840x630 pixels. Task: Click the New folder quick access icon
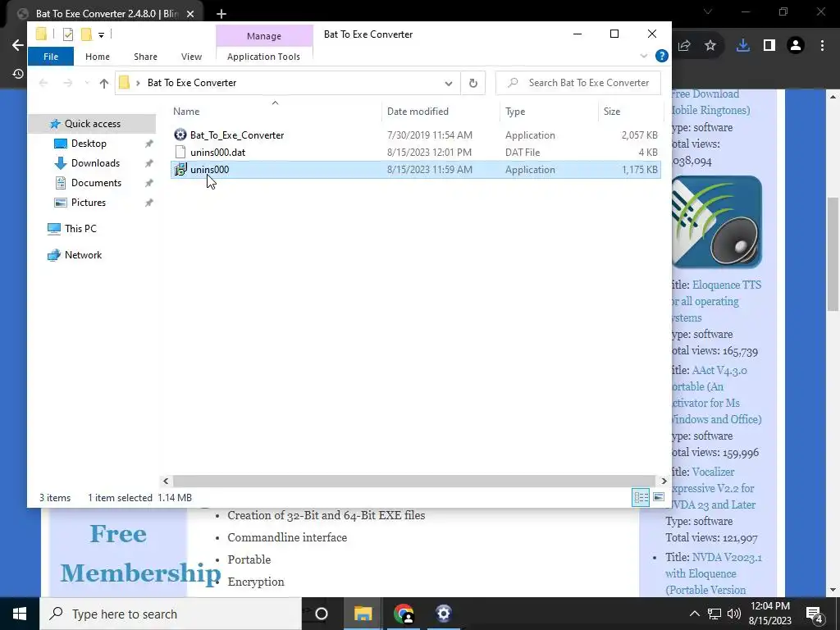tap(86, 34)
